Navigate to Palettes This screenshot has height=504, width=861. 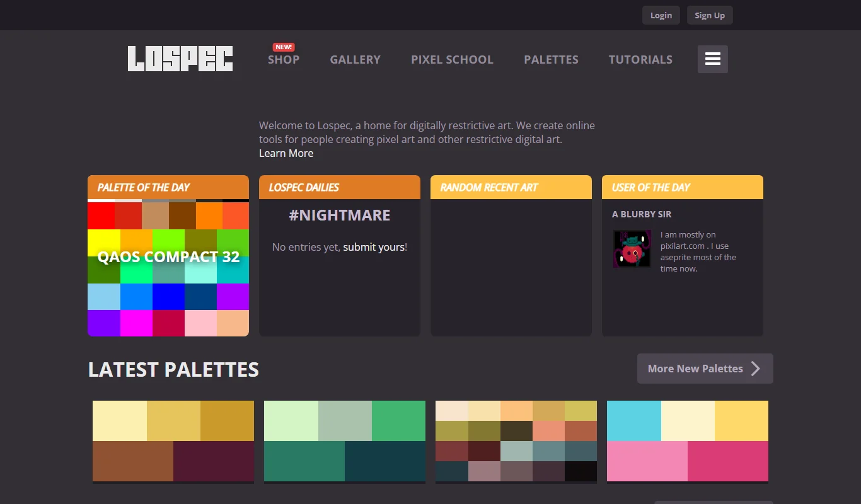(x=551, y=59)
